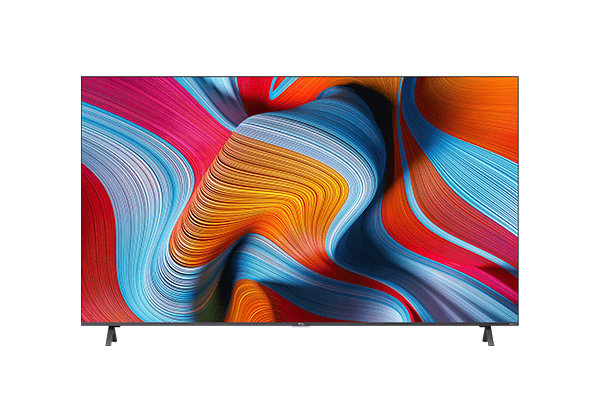Click the black background left of the TV

(40, 200)
